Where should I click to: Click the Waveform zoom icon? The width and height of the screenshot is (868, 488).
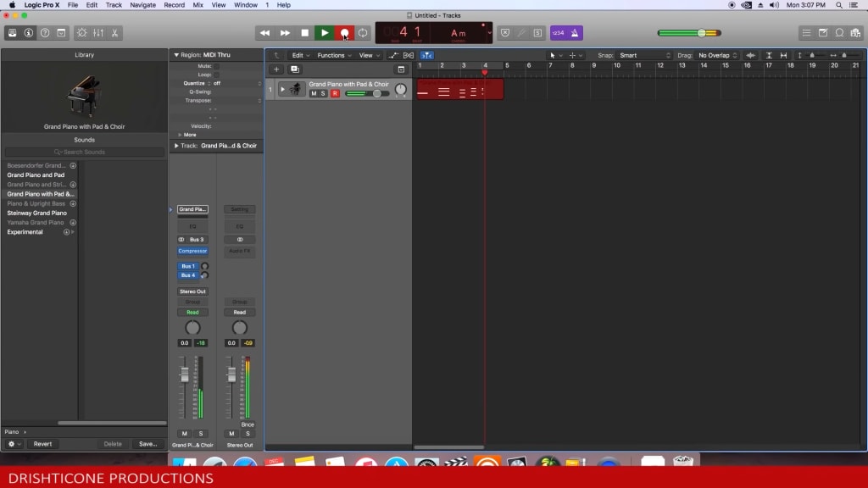click(750, 55)
